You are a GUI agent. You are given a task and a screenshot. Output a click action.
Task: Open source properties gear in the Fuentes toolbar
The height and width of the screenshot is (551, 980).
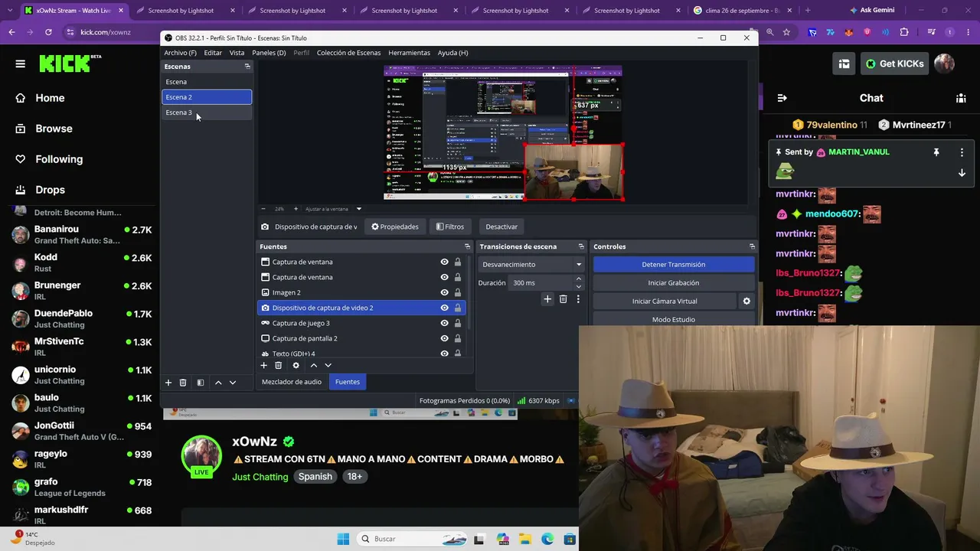point(296,366)
